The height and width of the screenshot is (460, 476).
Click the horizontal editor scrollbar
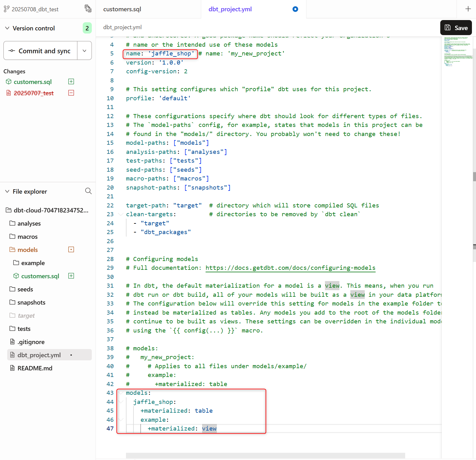click(x=265, y=455)
